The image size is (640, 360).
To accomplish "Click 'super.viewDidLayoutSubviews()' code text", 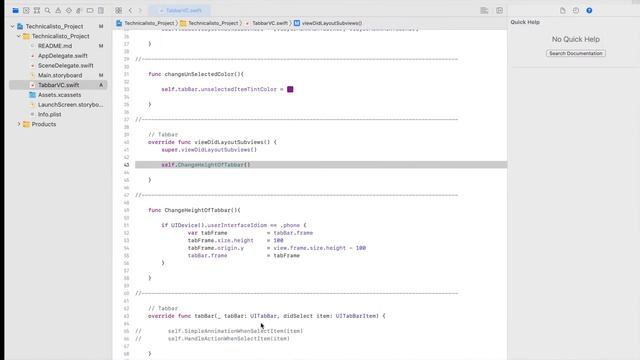I will 209,150.
